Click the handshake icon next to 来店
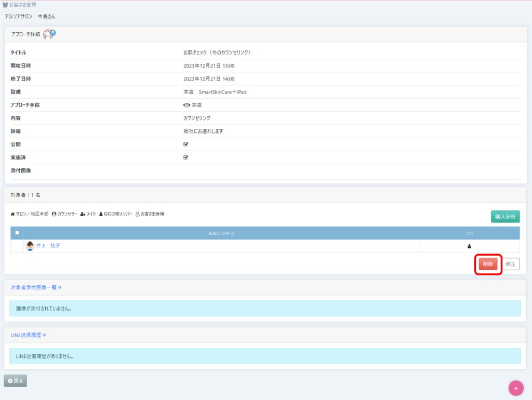Viewport: 532px width, 400px height. click(187, 105)
